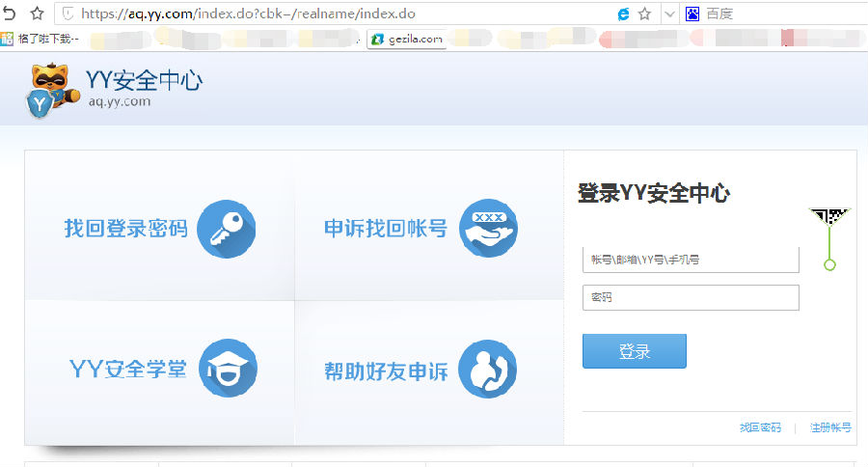Screen dimensions: 868x467
Task: Expand the address bar dropdown arrow
Action: 670,14
